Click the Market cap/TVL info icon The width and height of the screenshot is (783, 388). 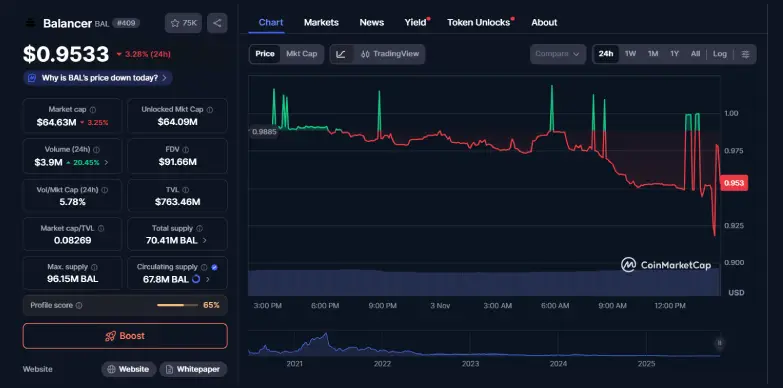[101, 228]
